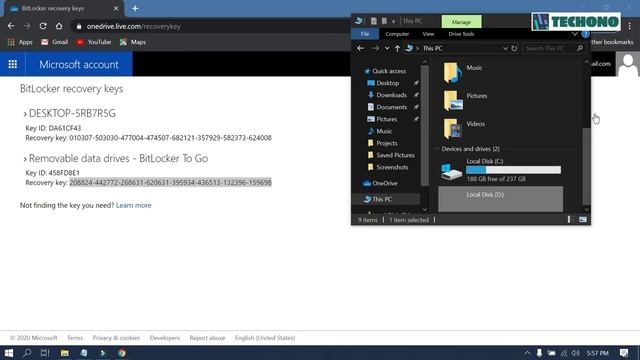Viewport: 640px width, 360px height.
Task: Refresh the This PC view
Action: pyautogui.click(x=514, y=48)
